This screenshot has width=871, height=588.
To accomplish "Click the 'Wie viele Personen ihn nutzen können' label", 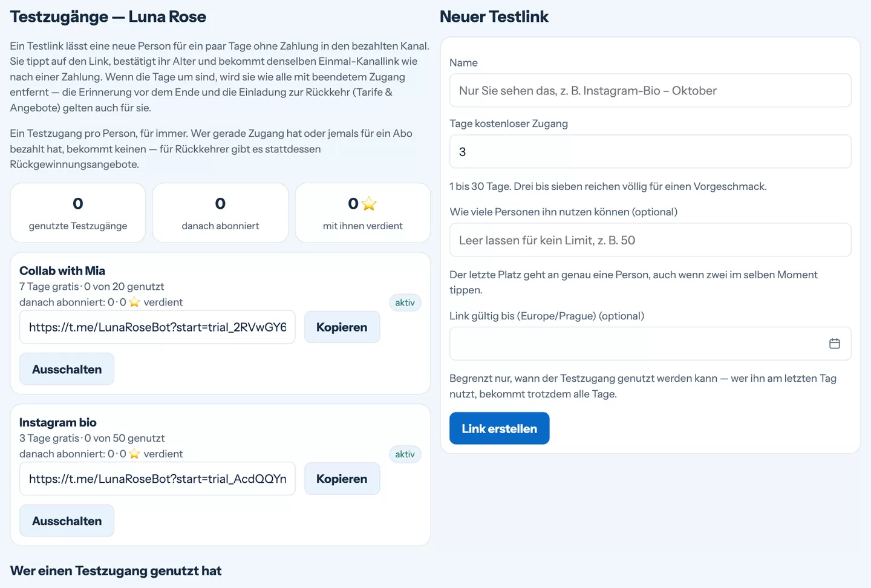I will (564, 212).
